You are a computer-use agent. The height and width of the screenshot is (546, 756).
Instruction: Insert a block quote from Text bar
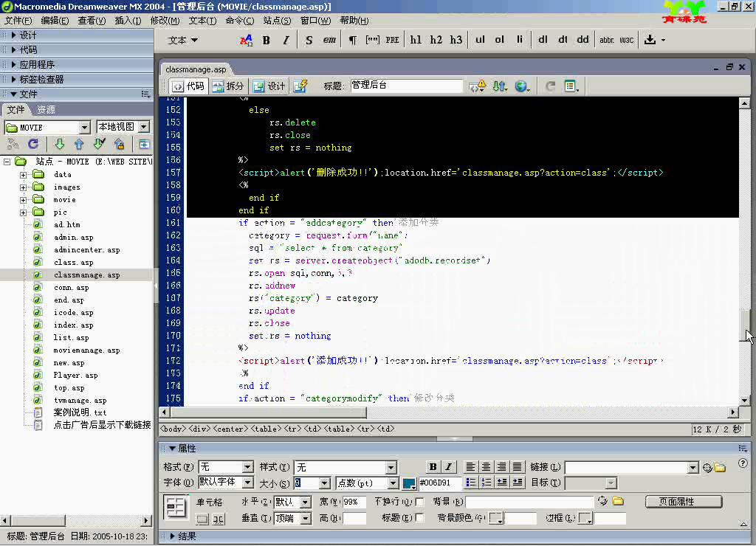click(372, 40)
